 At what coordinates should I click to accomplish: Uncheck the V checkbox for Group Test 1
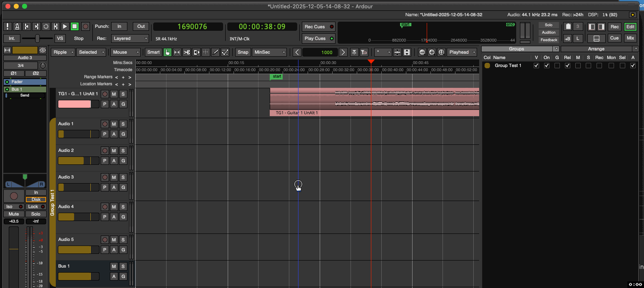point(536,66)
